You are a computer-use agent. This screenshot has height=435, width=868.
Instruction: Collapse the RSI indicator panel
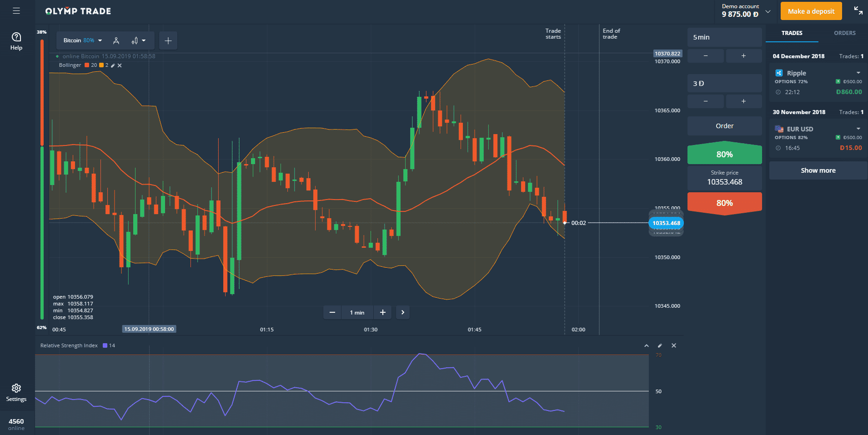pos(646,346)
